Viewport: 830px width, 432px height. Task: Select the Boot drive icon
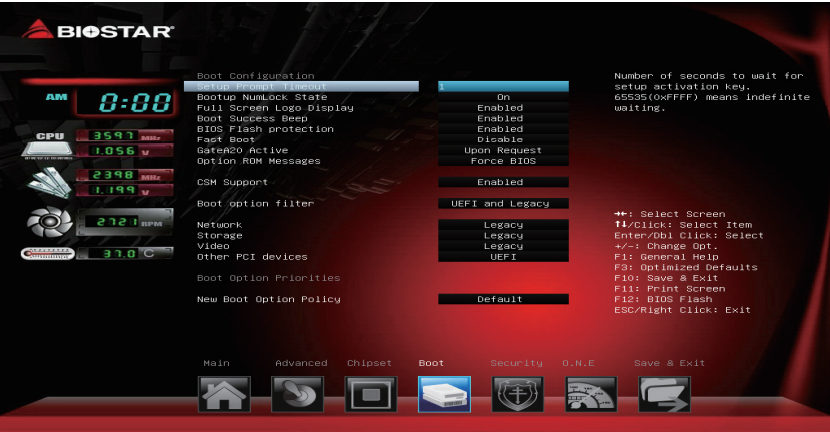pos(444,394)
